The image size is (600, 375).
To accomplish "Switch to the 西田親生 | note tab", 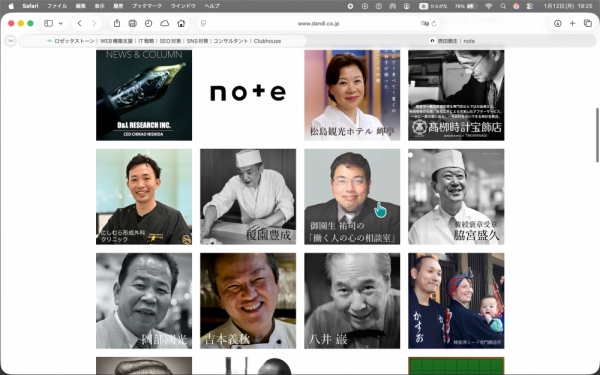I will (x=453, y=41).
